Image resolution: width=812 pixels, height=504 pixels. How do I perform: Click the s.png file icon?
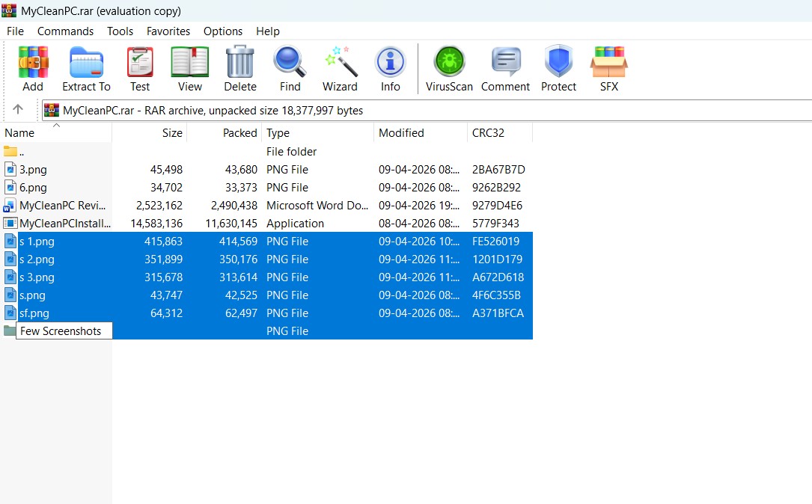(10, 295)
